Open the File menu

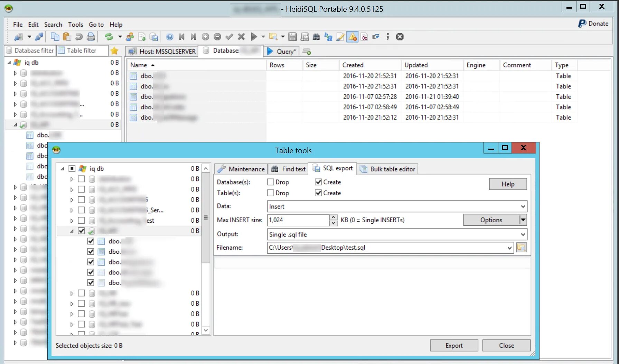(x=18, y=25)
